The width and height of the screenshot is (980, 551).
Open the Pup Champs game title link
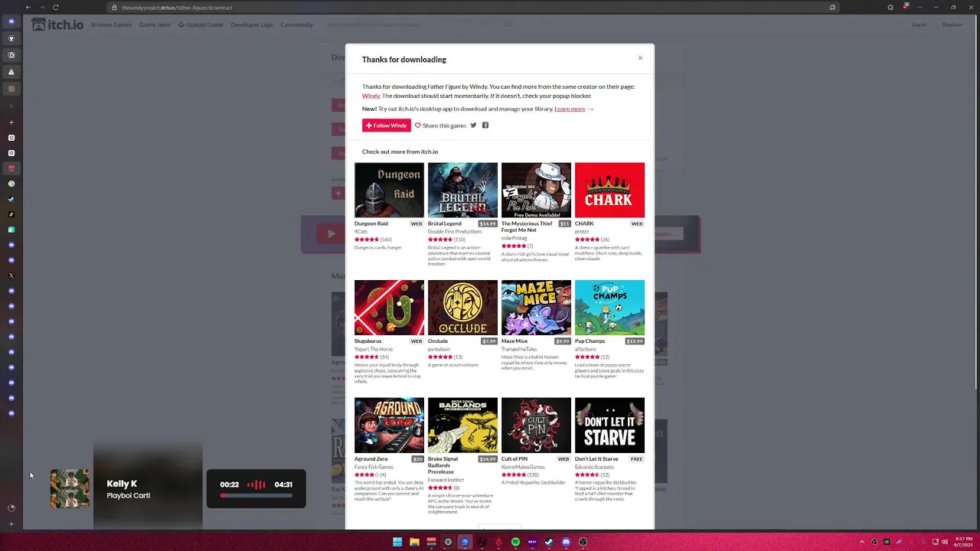pos(590,341)
